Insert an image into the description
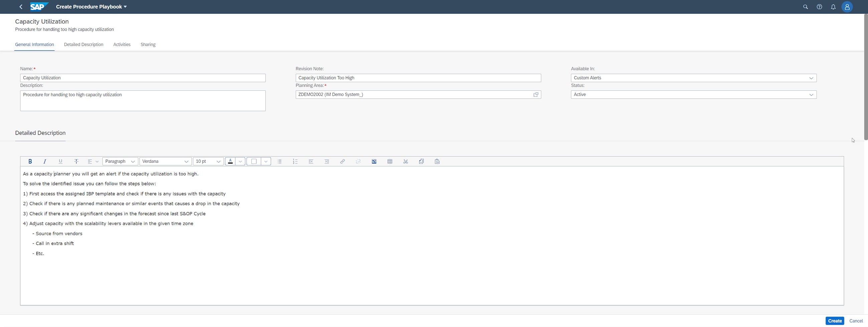The image size is (868, 327). click(374, 161)
